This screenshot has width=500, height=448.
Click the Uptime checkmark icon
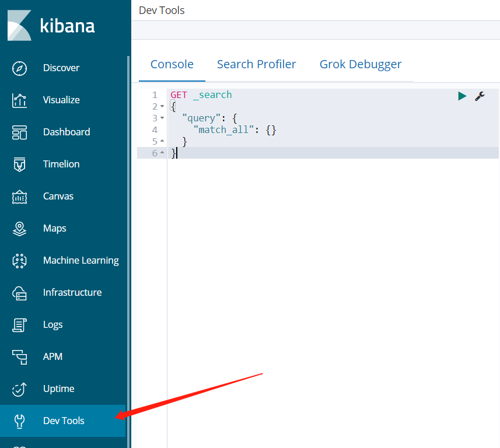click(19, 389)
